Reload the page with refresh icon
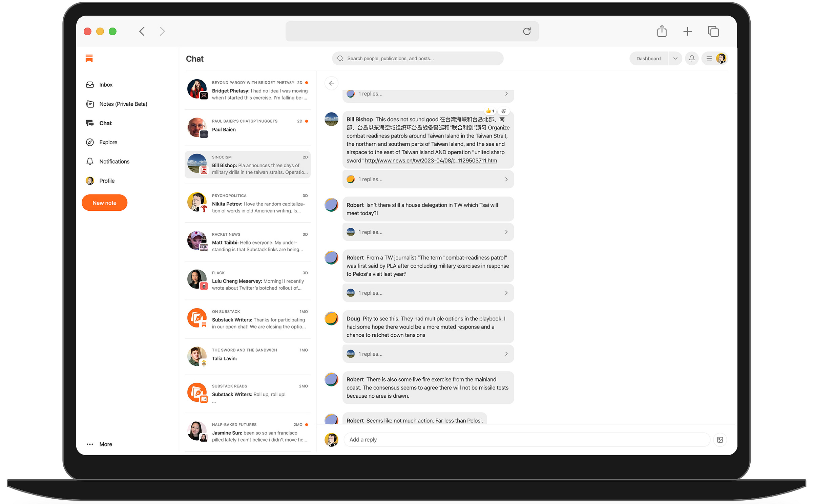The width and height of the screenshot is (813, 504). pos(527,31)
